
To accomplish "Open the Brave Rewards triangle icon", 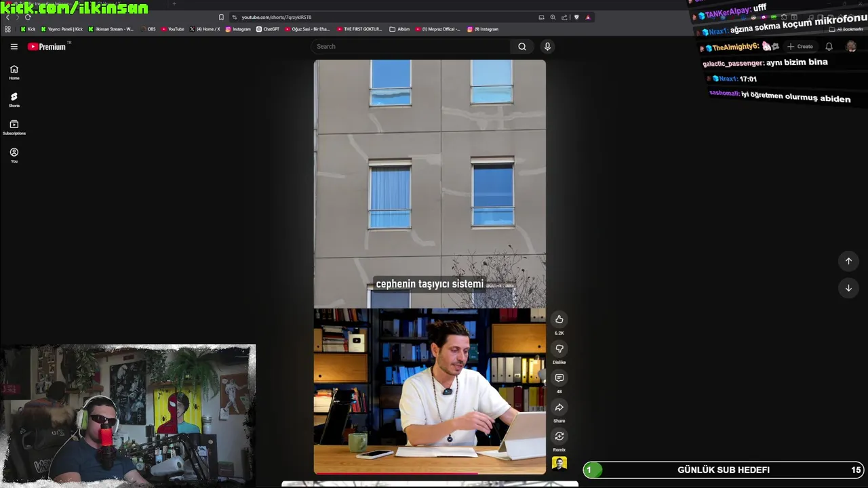I will click(588, 17).
